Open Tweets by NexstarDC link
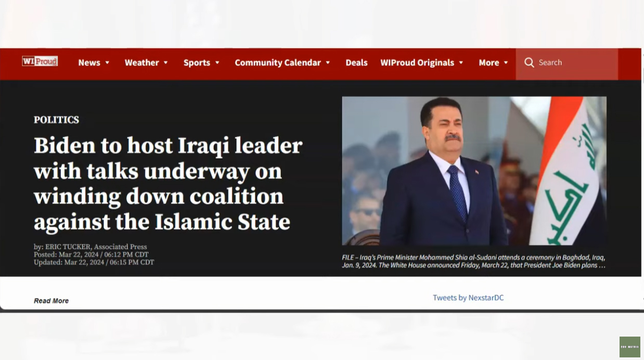Image resolution: width=644 pixels, height=360 pixels. 468,298
